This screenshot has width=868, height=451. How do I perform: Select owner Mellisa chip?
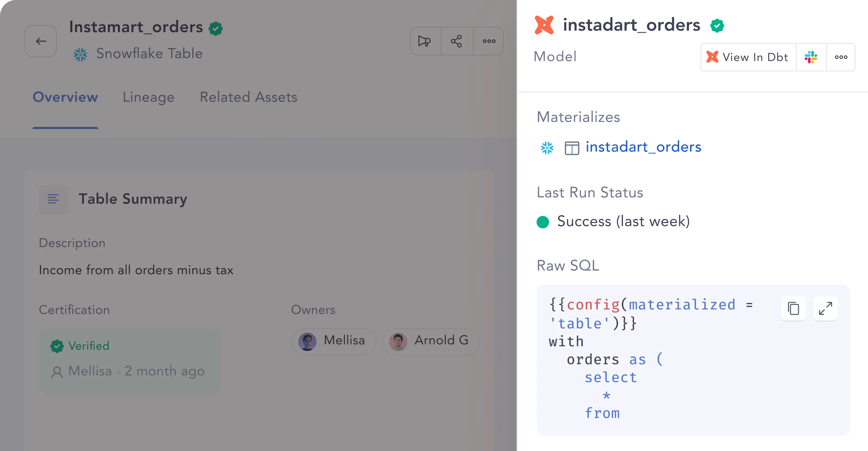coord(333,341)
